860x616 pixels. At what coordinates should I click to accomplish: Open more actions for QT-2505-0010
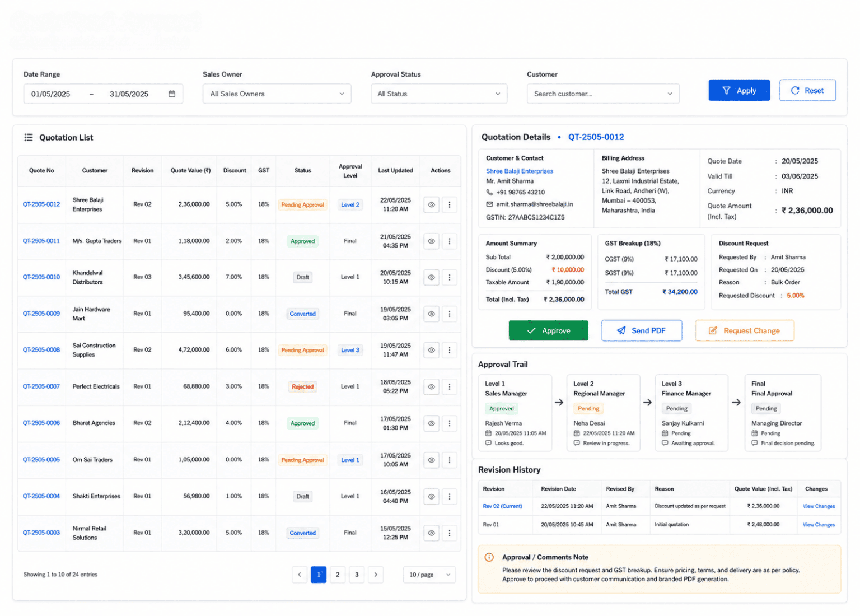[450, 277]
